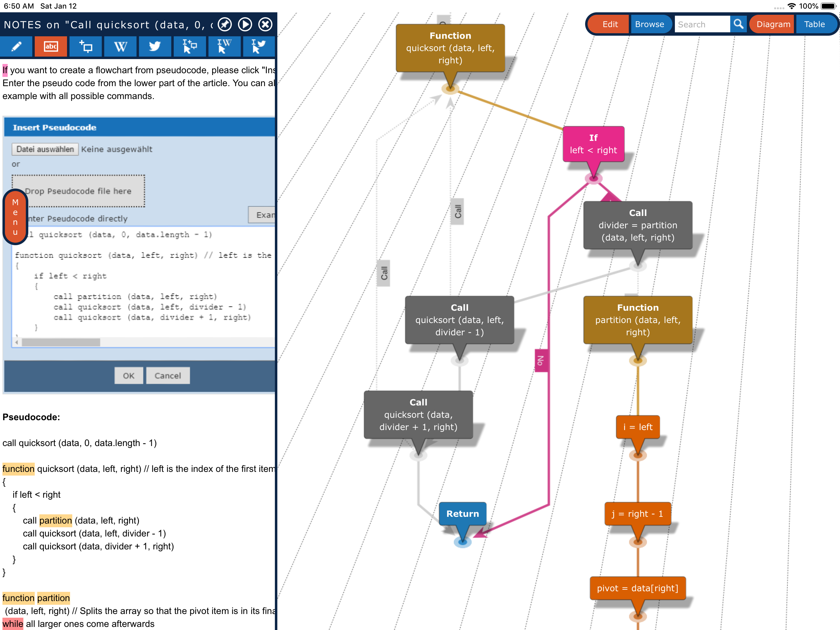The image size is (840, 630).
Task: Click OK in Insert Pseudocode dialog
Action: (x=128, y=375)
